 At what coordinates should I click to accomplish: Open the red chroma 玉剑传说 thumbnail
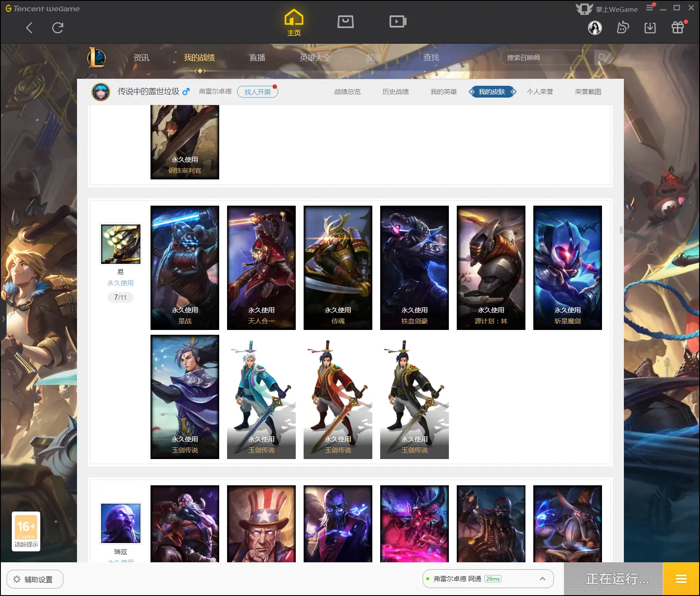(x=338, y=397)
